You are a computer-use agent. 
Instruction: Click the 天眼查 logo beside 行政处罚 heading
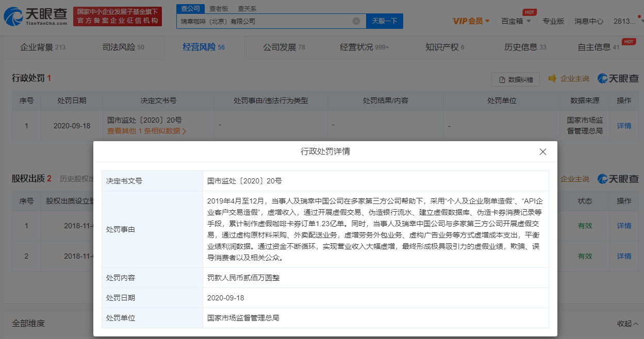pos(618,78)
